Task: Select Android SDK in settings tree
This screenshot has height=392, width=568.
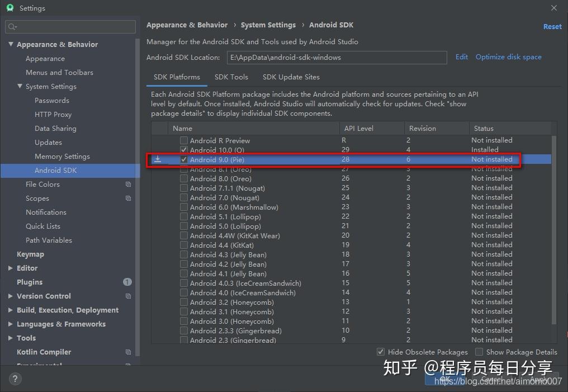Action: tap(70, 171)
